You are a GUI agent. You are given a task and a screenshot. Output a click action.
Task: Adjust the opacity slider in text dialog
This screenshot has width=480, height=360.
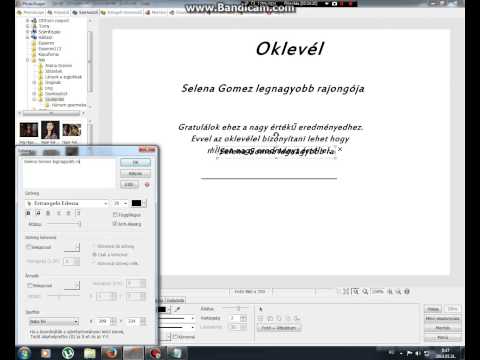coord(63,224)
